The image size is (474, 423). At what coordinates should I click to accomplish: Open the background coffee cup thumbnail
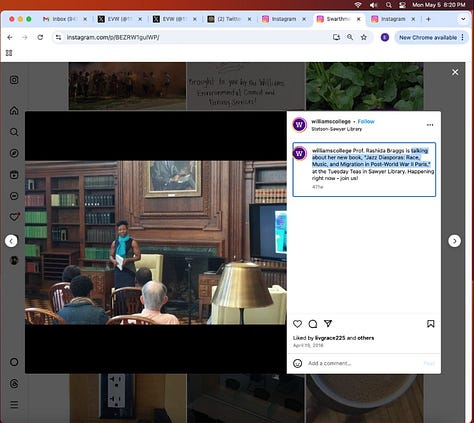click(x=365, y=398)
